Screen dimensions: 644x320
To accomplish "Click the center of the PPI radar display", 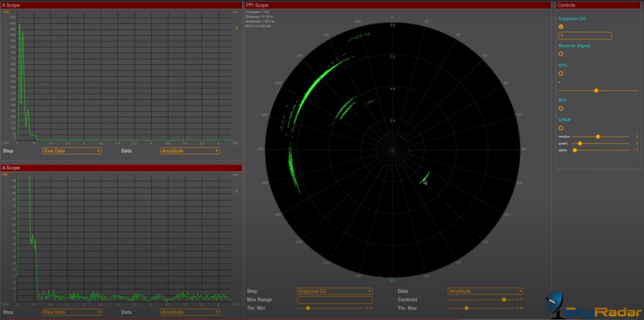I will point(392,150).
